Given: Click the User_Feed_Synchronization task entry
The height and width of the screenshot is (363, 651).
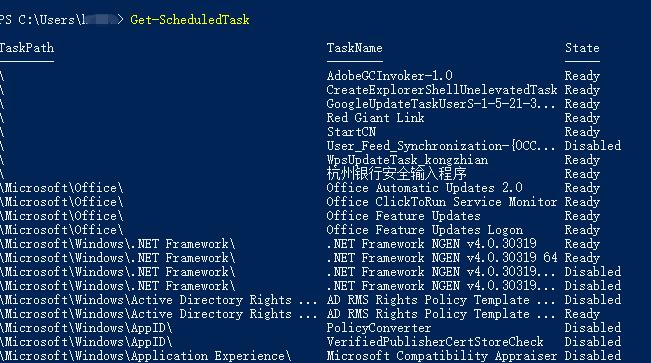Looking at the screenshot, I should 441,146.
